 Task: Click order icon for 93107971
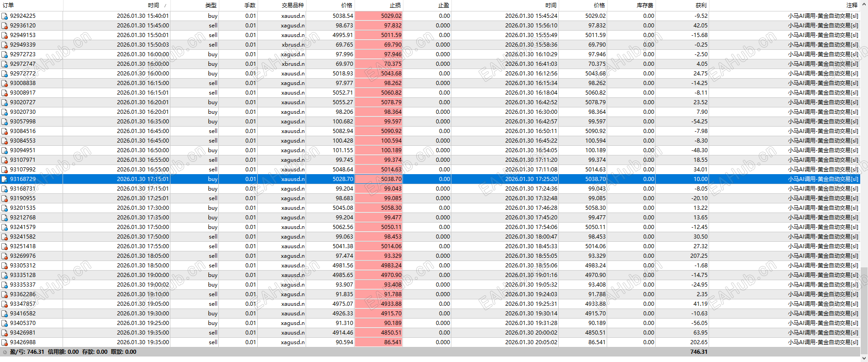5,160
